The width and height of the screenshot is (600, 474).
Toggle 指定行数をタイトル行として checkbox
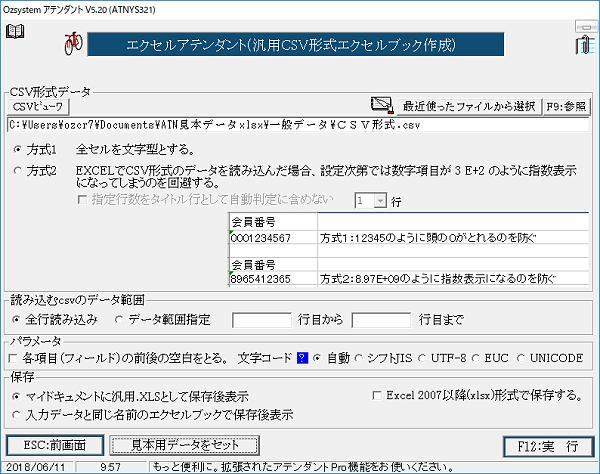82,199
